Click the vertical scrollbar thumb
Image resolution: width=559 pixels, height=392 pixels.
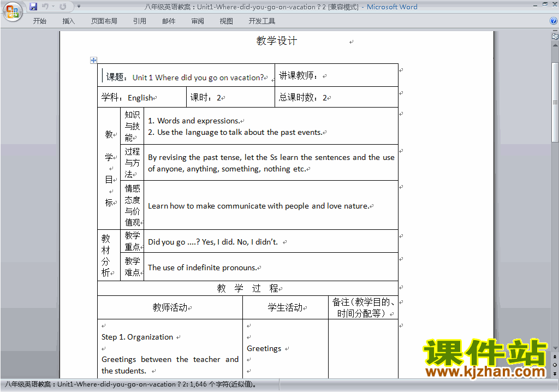coord(555,103)
